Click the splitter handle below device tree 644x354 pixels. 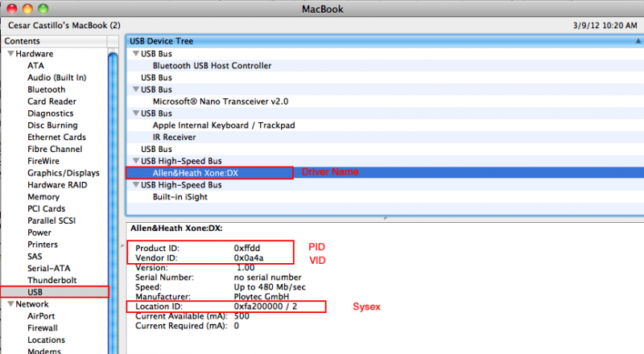pyautogui.click(x=386, y=218)
